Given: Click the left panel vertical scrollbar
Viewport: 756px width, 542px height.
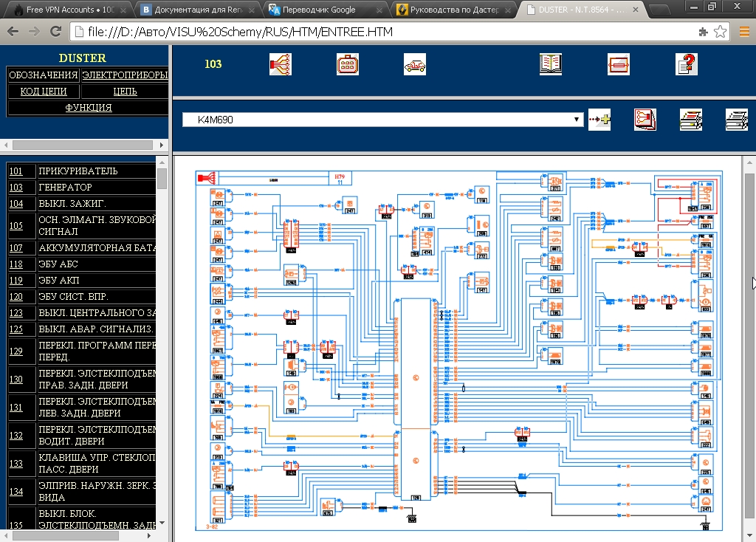Looking at the screenshot, I should 162,332.
